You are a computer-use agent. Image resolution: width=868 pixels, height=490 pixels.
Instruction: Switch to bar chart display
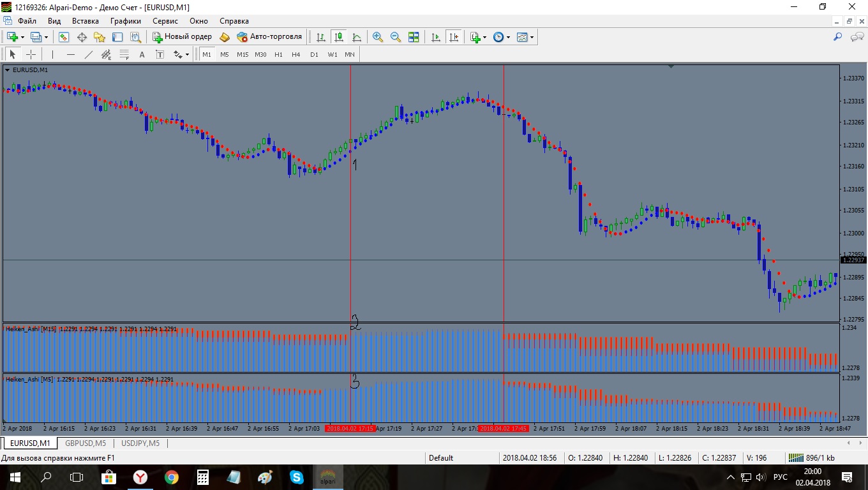pyautogui.click(x=321, y=37)
